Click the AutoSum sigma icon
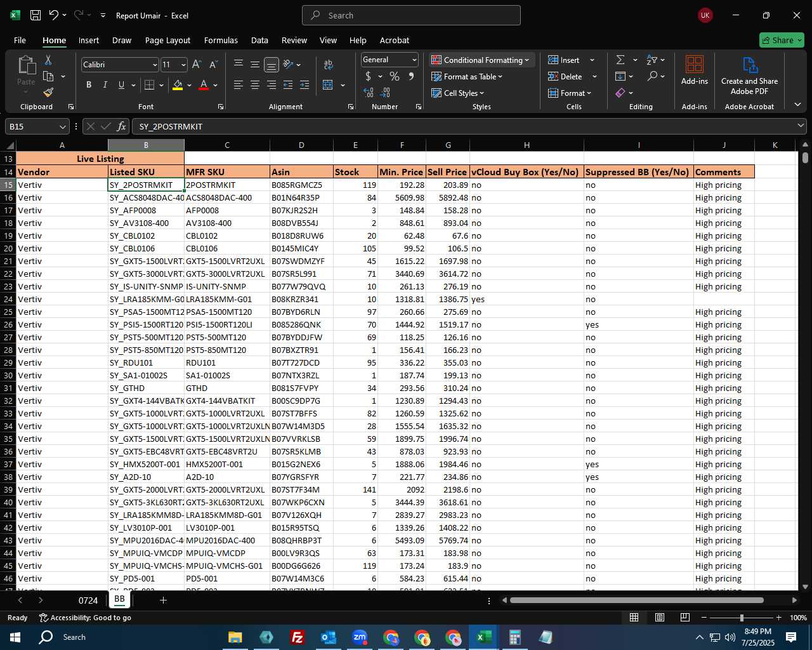This screenshot has width=812, height=650. 620,60
